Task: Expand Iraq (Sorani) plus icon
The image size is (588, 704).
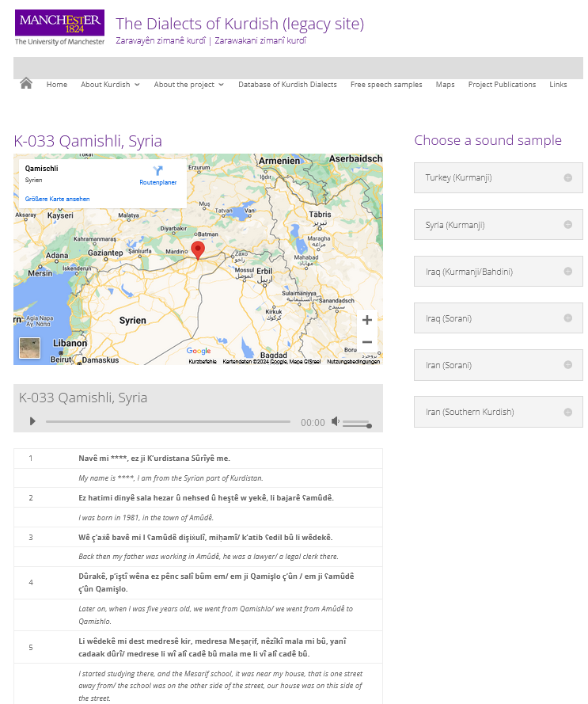Action: click(567, 318)
